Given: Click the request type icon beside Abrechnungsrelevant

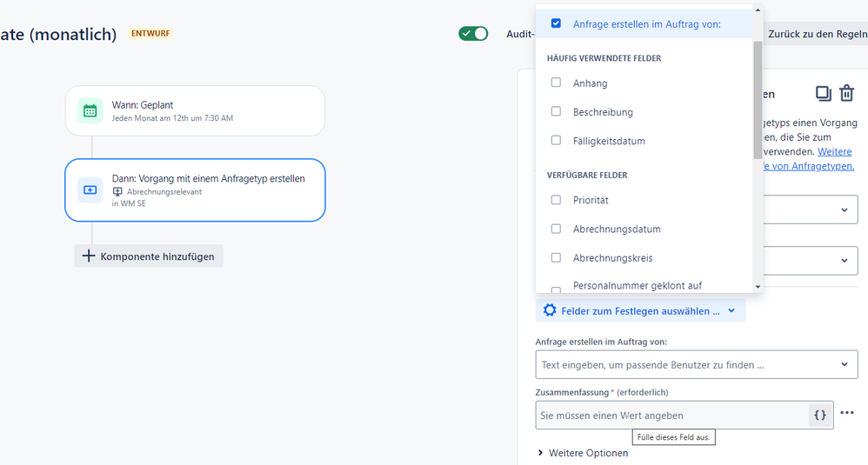Looking at the screenshot, I should coord(117,192).
